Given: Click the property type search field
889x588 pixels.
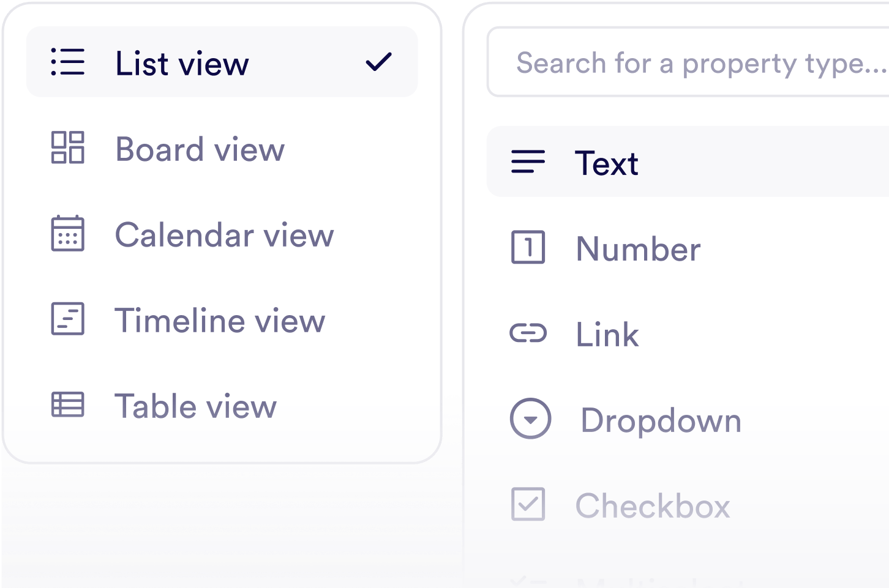Looking at the screenshot, I should (x=686, y=61).
